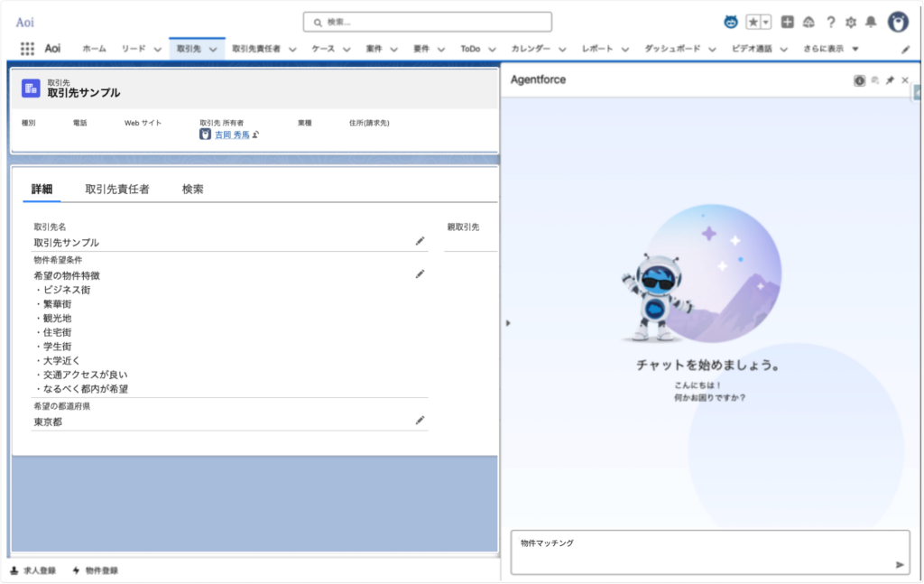924x584 pixels.
Task: Open the global actions plus icon
Action: [x=787, y=22]
